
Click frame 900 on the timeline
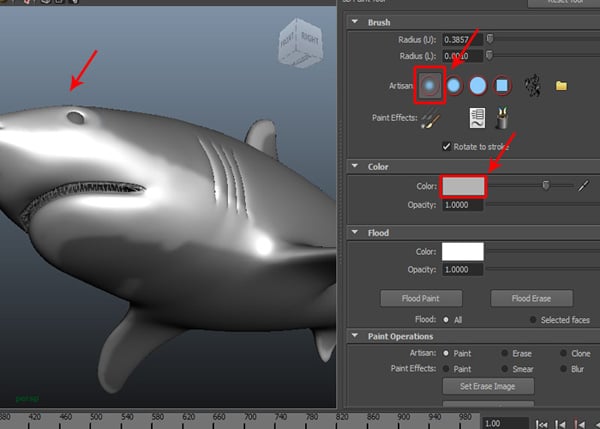(404, 417)
